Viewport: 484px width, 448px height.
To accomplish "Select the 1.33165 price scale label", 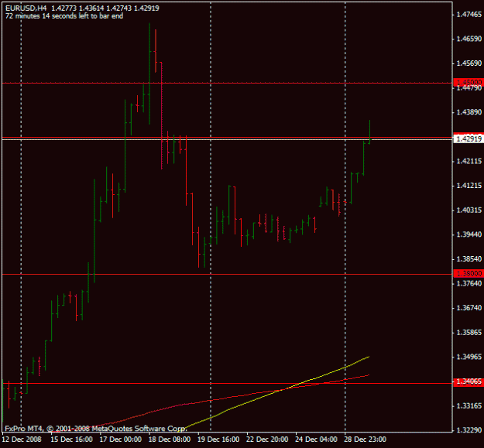I will tap(469, 406).
